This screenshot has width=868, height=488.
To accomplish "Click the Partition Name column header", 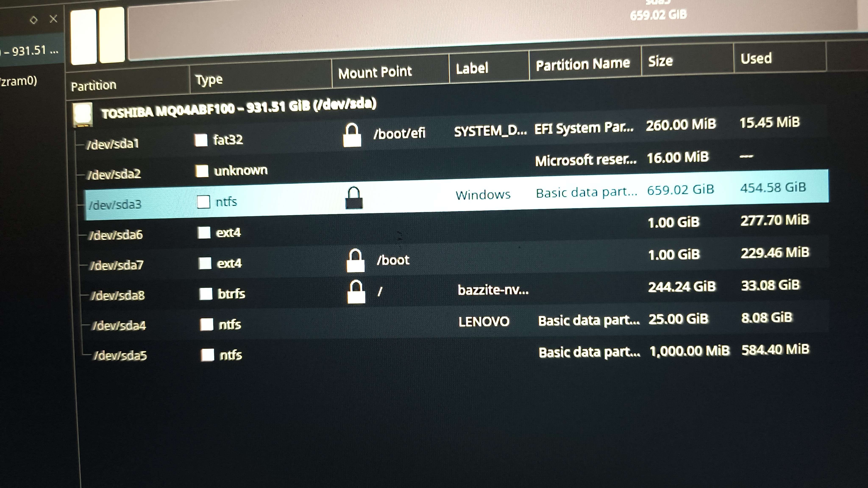I will tap(583, 64).
